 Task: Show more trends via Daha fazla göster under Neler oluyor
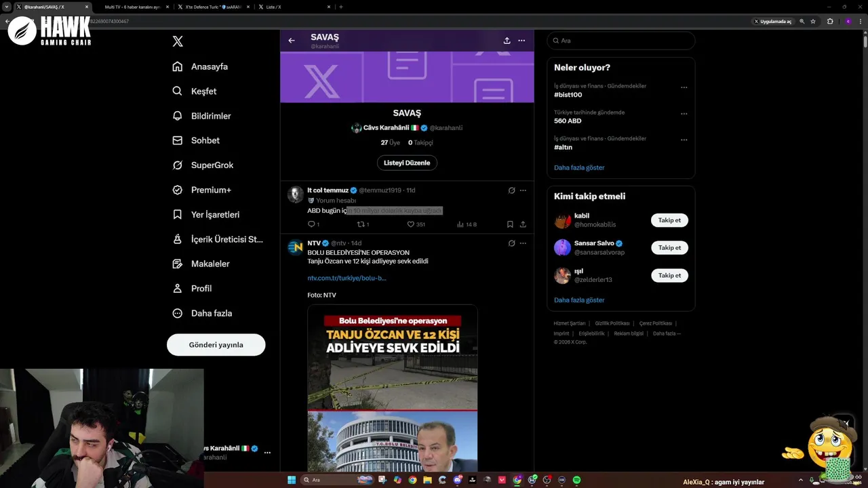(x=579, y=167)
